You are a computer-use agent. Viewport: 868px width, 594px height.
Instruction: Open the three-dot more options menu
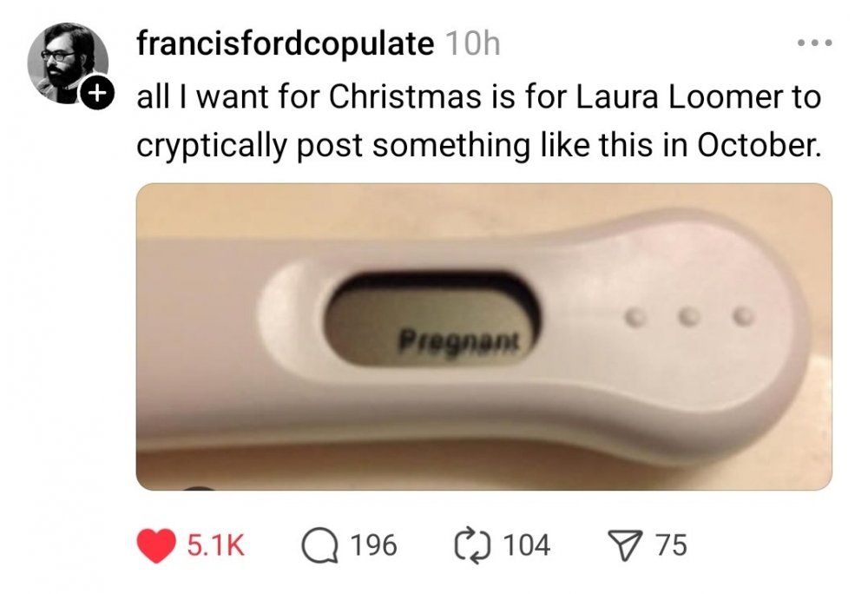point(814,43)
